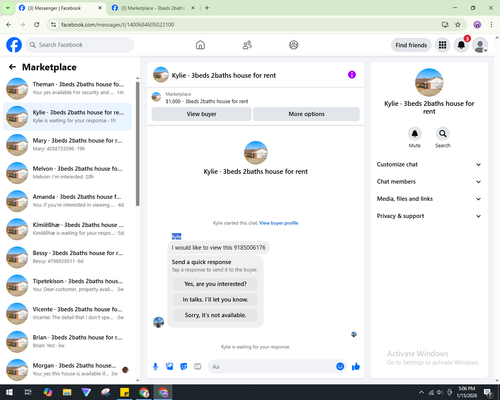Expand Privacy & support section
The height and width of the screenshot is (400, 500).
point(429,216)
